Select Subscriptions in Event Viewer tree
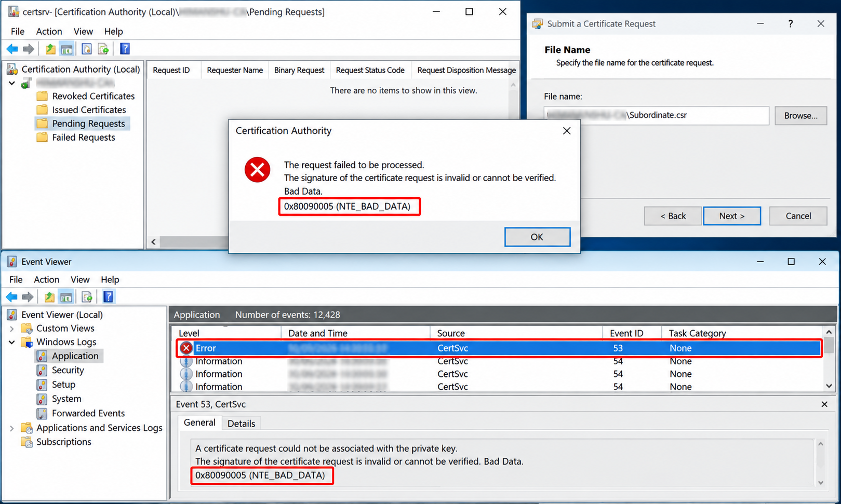 [56, 442]
